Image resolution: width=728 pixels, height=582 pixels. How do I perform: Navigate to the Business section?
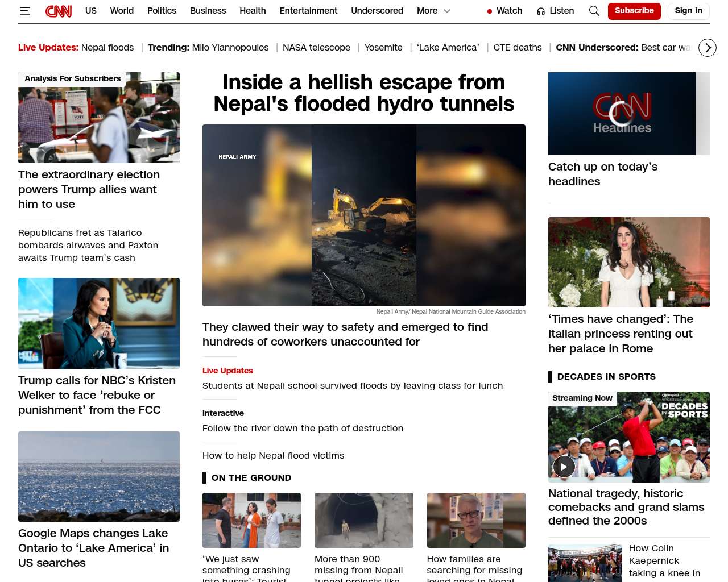coord(208,11)
